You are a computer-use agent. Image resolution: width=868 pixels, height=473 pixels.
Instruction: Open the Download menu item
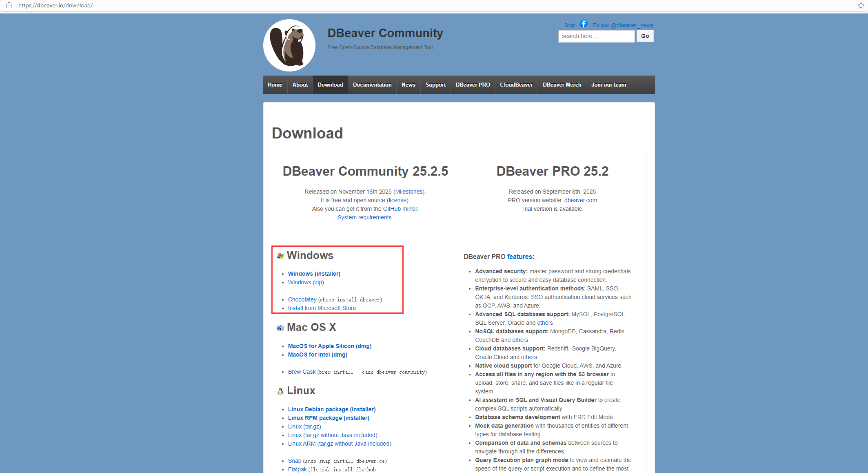point(330,85)
